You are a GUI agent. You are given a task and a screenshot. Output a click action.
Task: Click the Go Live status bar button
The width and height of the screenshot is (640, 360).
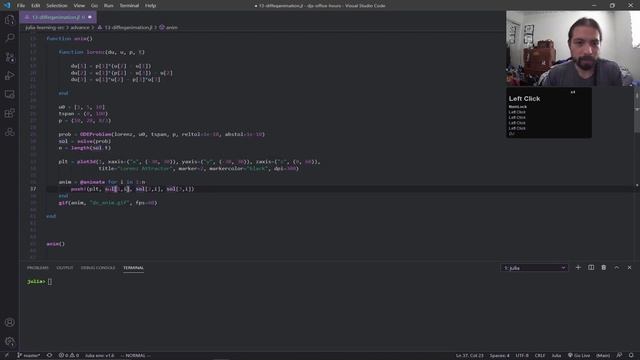(x=578, y=356)
